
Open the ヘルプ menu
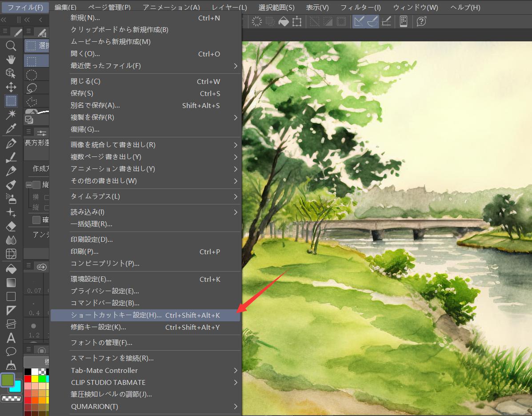click(465, 7)
